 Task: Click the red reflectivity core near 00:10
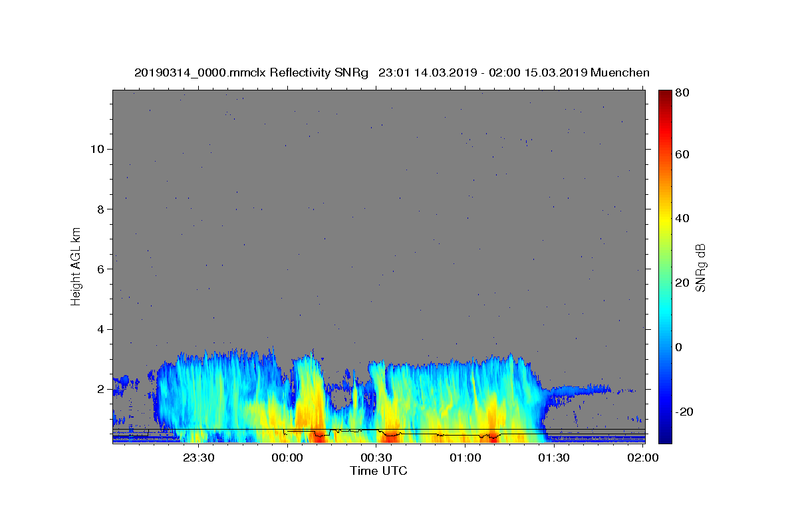[319, 436]
